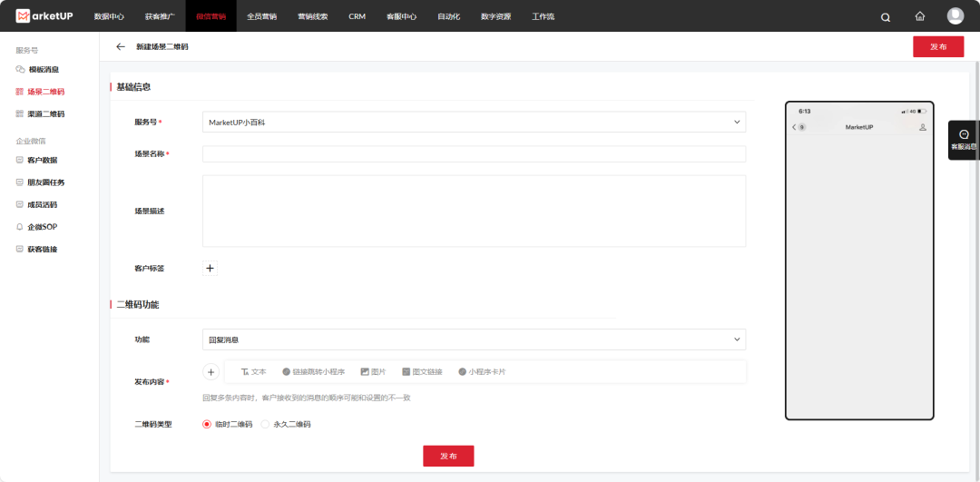Add a customer tag with plus icon
The image size is (980, 482).
[x=211, y=269]
